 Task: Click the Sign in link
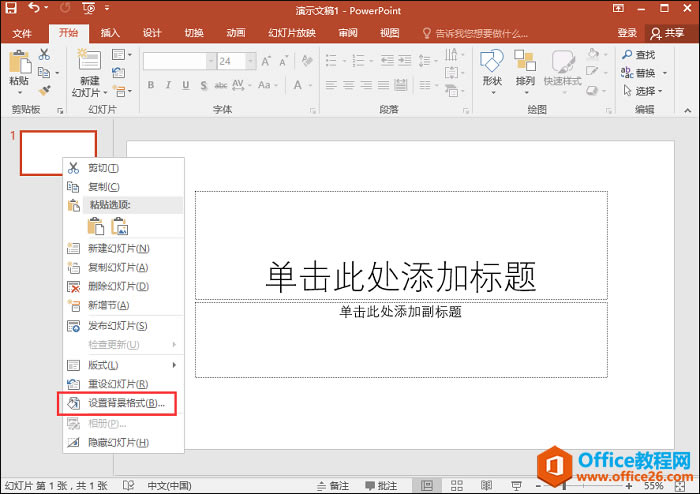click(x=627, y=33)
